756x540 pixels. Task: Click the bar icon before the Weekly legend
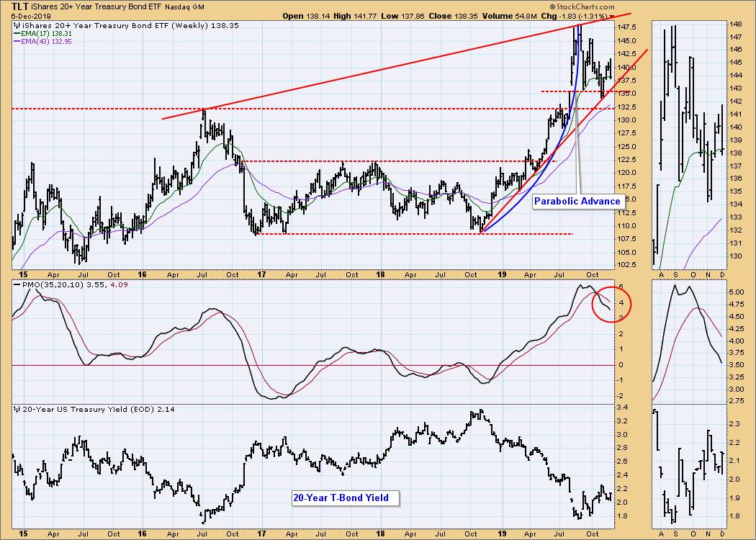click(x=16, y=25)
